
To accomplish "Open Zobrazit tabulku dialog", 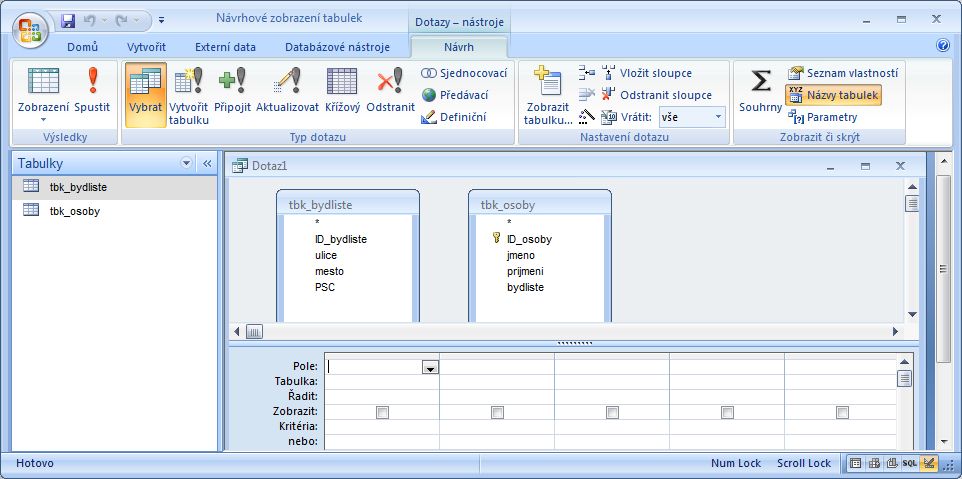I will (x=548, y=95).
